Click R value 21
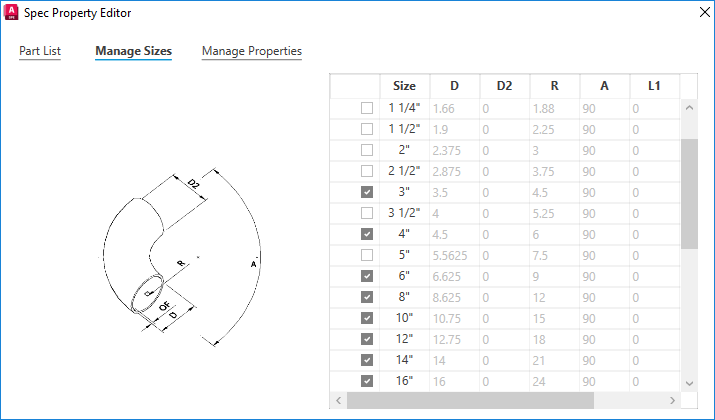Screen dimensions: 715x420 coord(554,360)
